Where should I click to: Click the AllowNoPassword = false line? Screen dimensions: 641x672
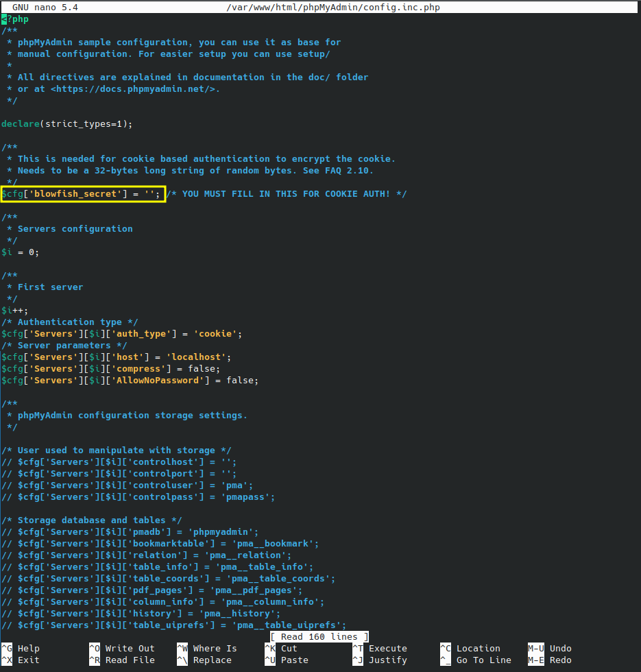(130, 380)
